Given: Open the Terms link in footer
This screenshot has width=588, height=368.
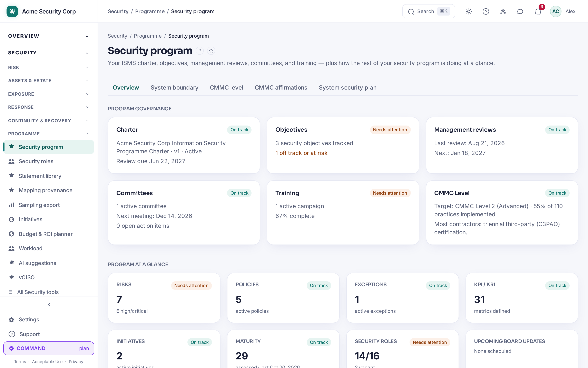Looking at the screenshot, I should click(20, 362).
